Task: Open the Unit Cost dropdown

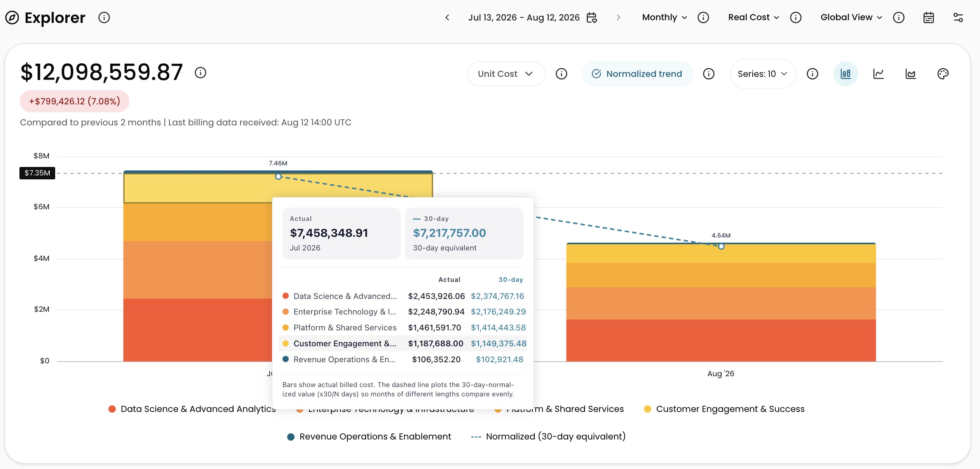Action: (506, 74)
